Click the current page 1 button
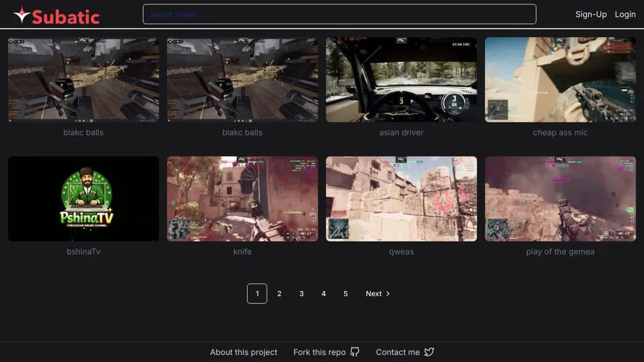Viewport: 644px width, 362px height. coord(257,293)
